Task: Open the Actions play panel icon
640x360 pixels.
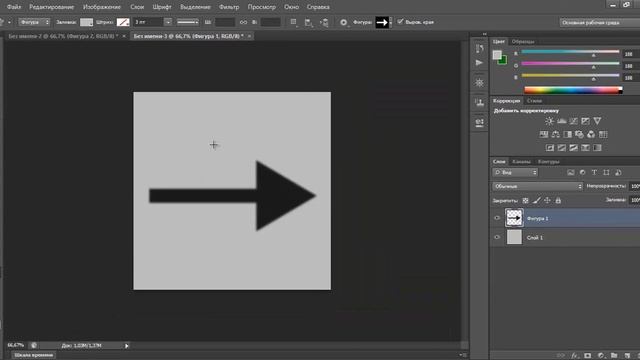Action: coord(479,63)
